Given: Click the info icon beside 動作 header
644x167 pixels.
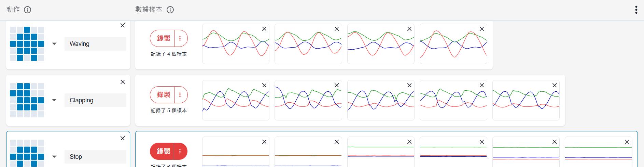Looking at the screenshot, I should coord(28,10).
